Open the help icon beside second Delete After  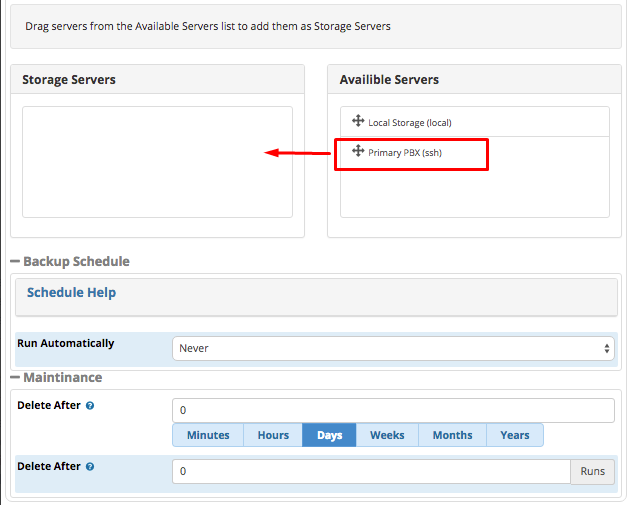click(90, 467)
